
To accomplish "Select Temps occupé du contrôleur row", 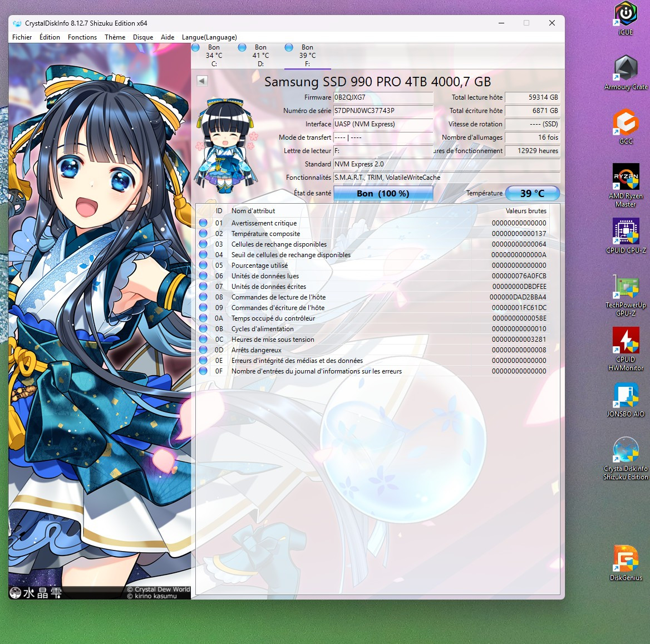I will 373,318.
